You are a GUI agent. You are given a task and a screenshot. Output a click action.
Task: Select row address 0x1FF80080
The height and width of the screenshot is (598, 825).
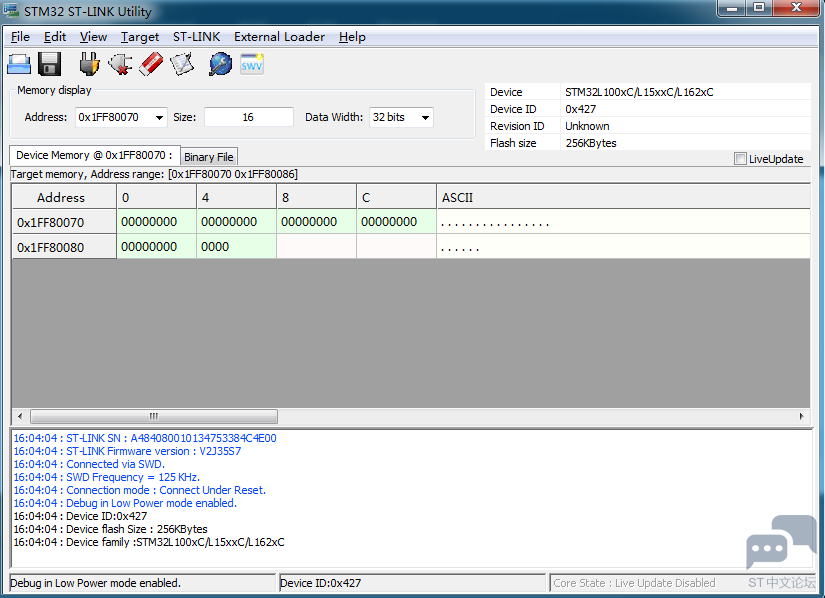point(64,247)
